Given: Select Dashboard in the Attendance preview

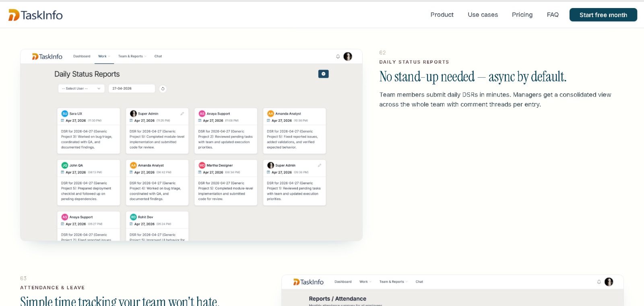Looking at the screenshot, I should click(x=343, y=282).
